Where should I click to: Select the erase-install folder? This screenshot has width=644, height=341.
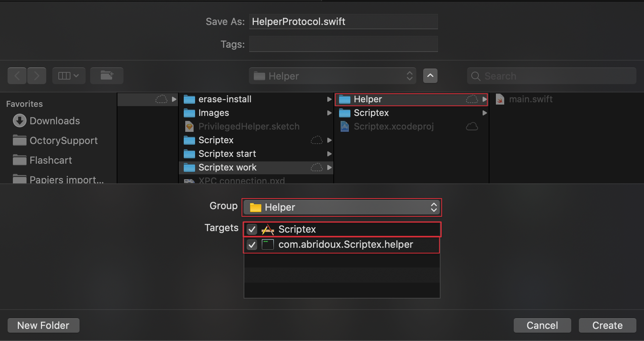coord(225,99)
